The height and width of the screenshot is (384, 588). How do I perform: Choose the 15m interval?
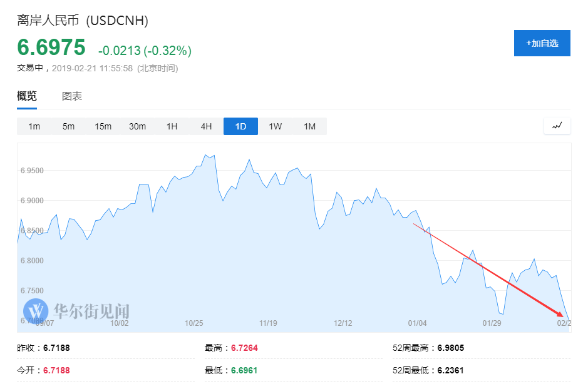tap(103, 126)
